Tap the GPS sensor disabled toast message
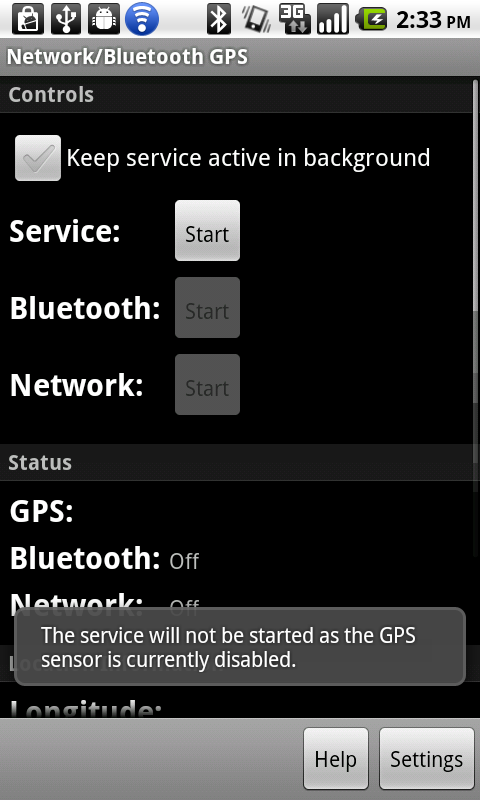Viewport: 480px width, 800px height. tap(240, 647)
